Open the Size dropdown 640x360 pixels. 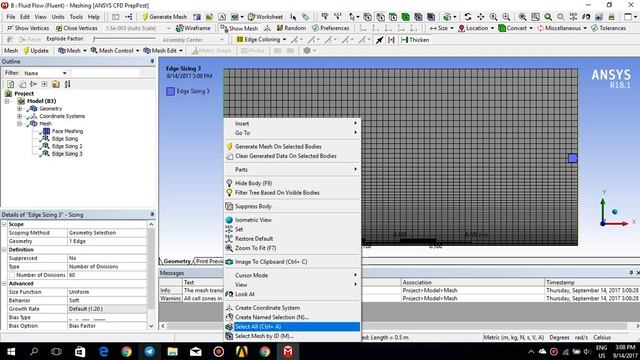pos(442,28)
